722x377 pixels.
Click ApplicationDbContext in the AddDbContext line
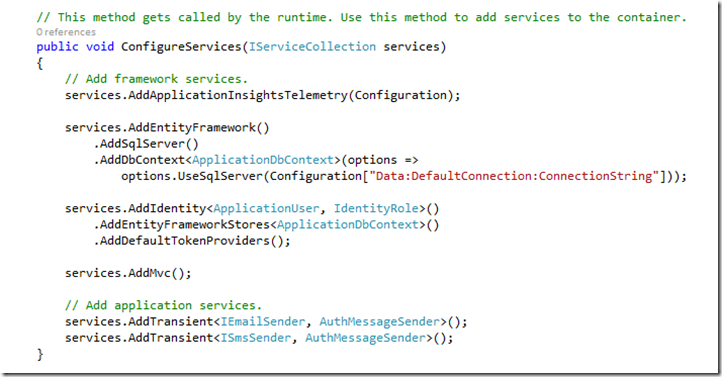tap(262, 160)
